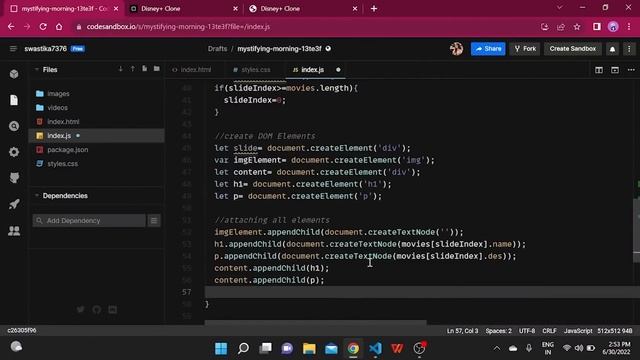This screenshot has height=360, width=640.
Task: Fork this sandbox
Action: click(525, 49)
